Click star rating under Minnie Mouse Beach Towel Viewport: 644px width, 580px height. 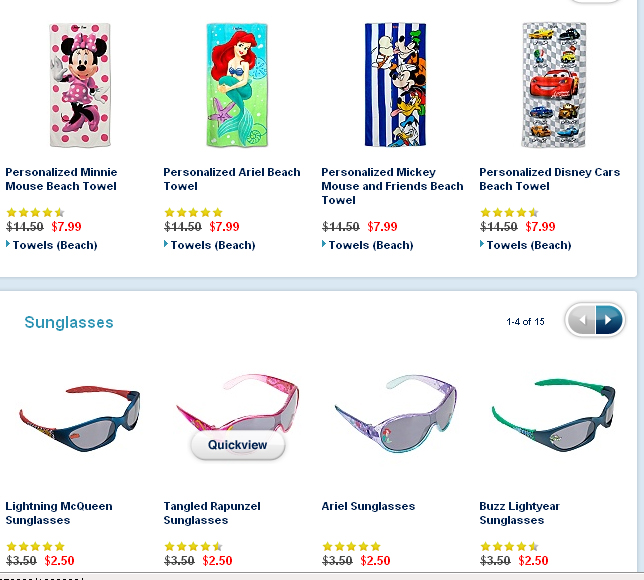point(36,212)
